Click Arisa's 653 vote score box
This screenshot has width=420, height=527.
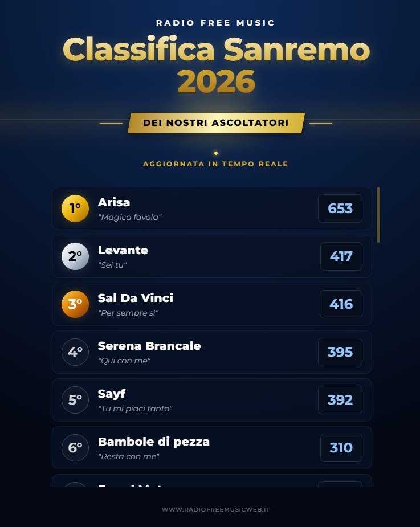(x=340, y=209)
